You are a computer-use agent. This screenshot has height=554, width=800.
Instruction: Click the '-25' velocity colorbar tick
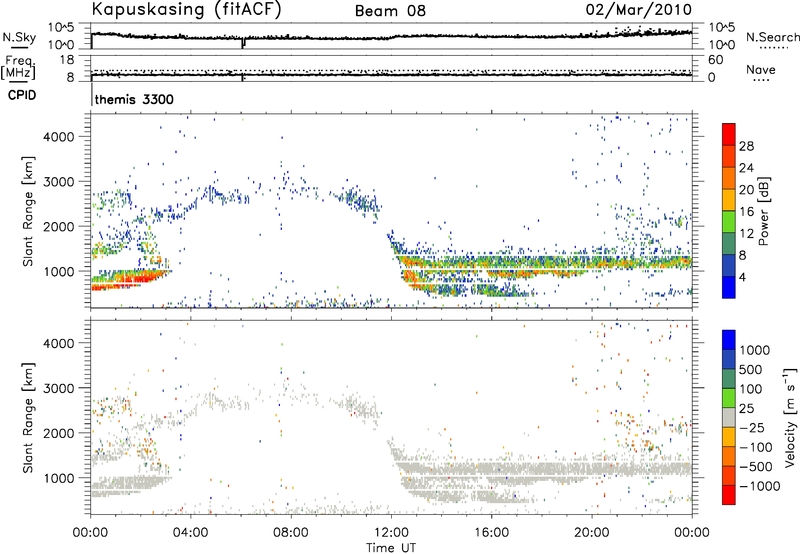[752, 427]
